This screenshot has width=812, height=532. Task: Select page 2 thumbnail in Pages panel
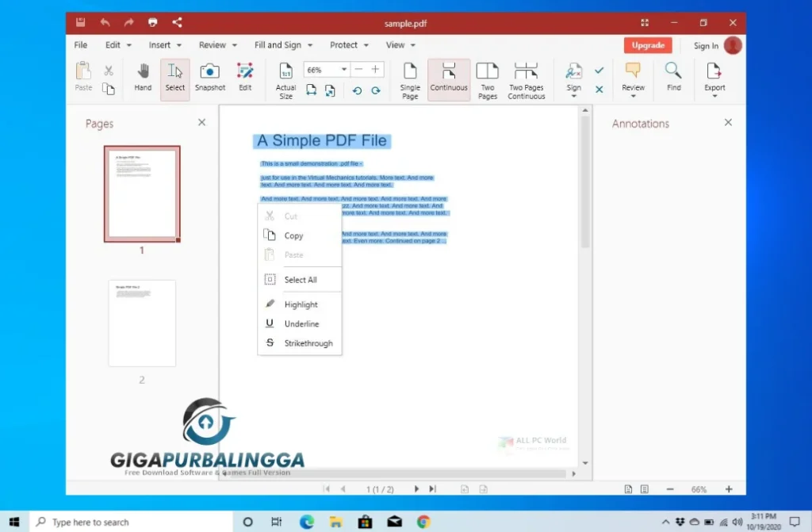[x=141, y=322]
